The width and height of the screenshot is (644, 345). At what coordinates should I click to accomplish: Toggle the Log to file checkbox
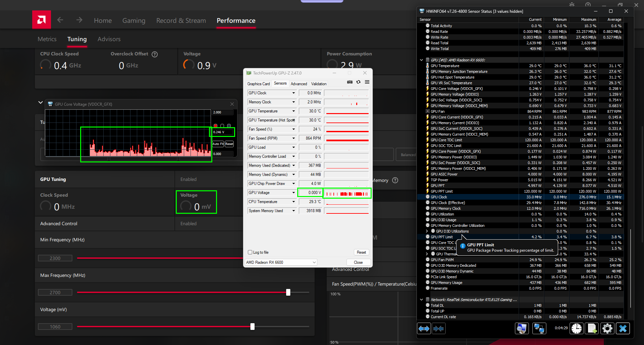tap(250, 252)
